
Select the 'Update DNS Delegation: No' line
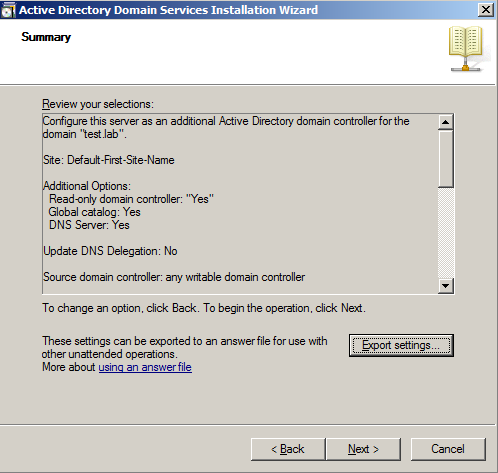(x=110, y=251)
